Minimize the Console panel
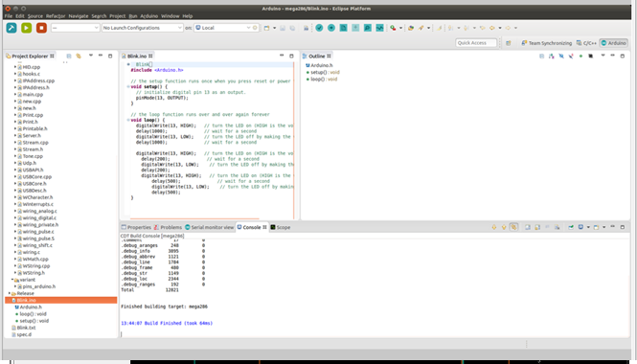The width and height of the screenshot is (637, 364). pos(613,227)
